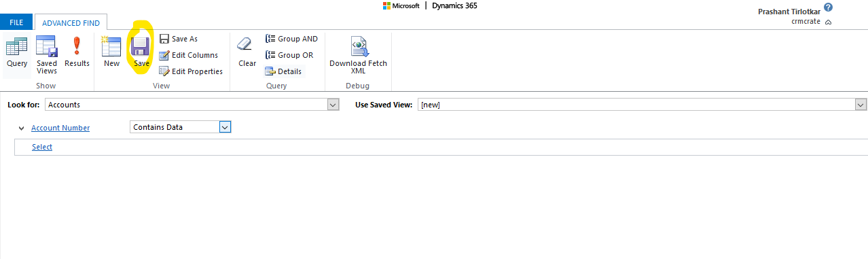Viewport: 868px width, 259px height.
Task: Switch to ADVANCED FIND tab
Action: [71, 22]
